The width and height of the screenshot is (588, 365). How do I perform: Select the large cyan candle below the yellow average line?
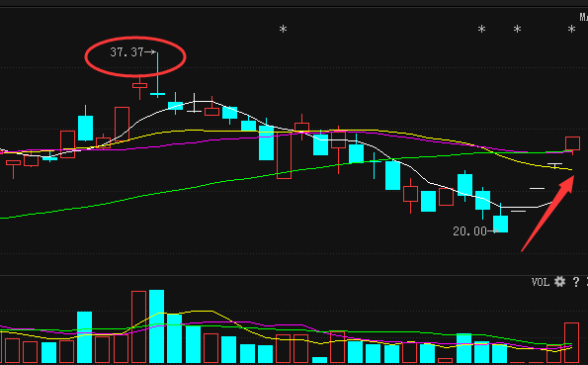tap(266, 143)
